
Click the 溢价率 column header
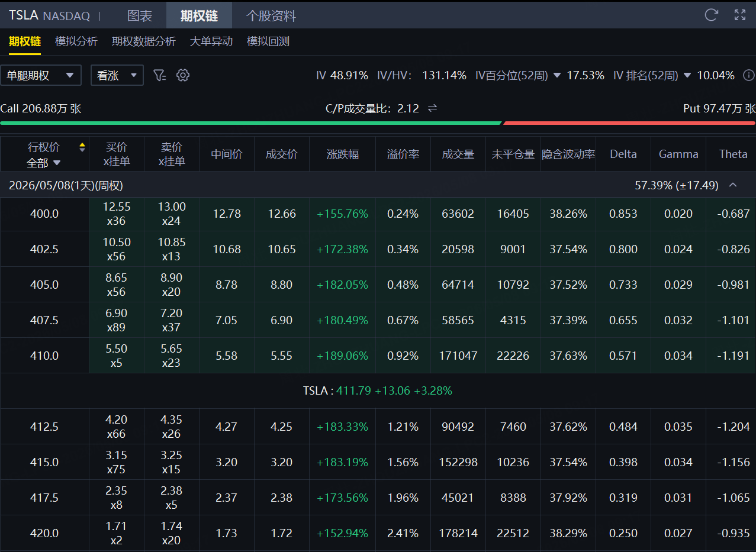tap(403, 154)
